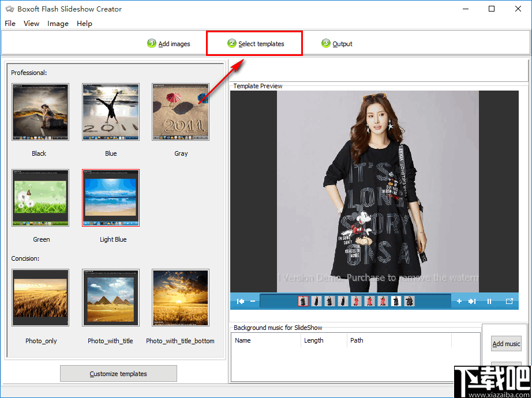Click the green number 2 badge beside Select templates
This screenshot has height=398, width=532.
tap(232, 43)
